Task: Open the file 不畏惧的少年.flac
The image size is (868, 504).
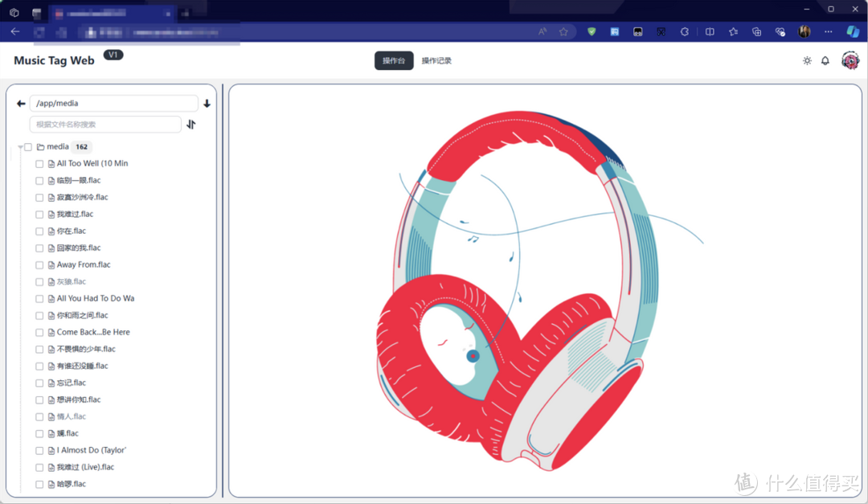Action: point(86,350)
